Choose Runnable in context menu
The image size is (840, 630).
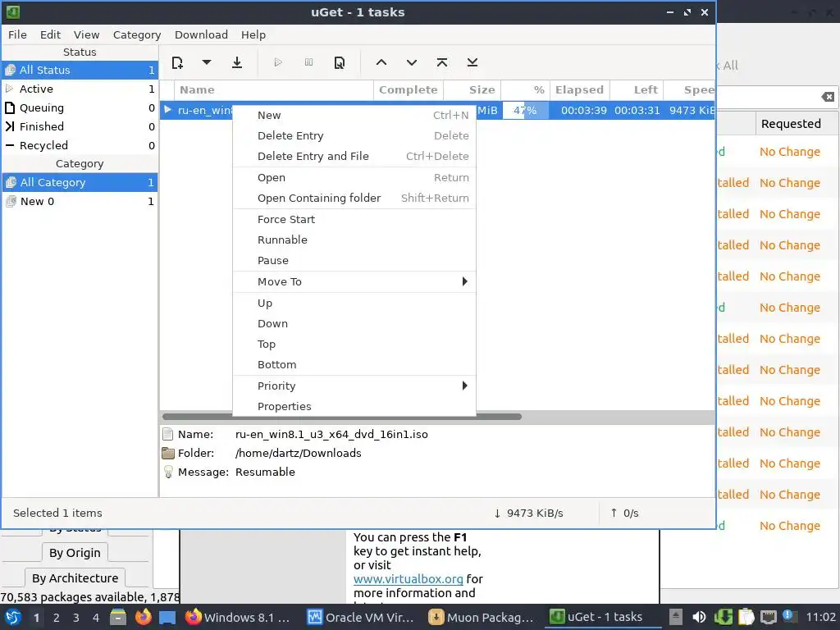(354, 240)
